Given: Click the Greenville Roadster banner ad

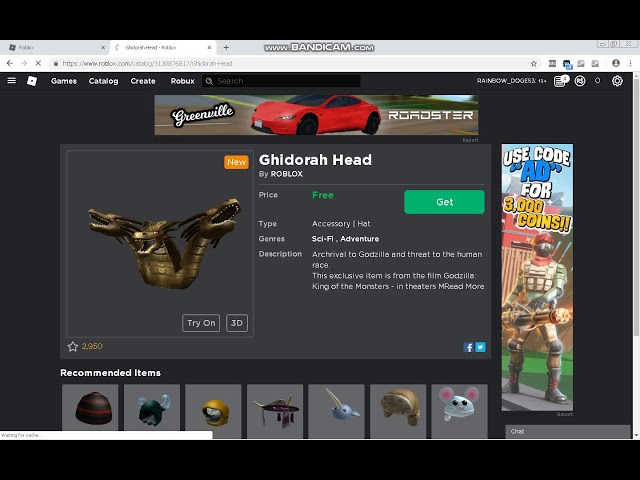Looking at the screenshot, I should (x=316, y=115).
